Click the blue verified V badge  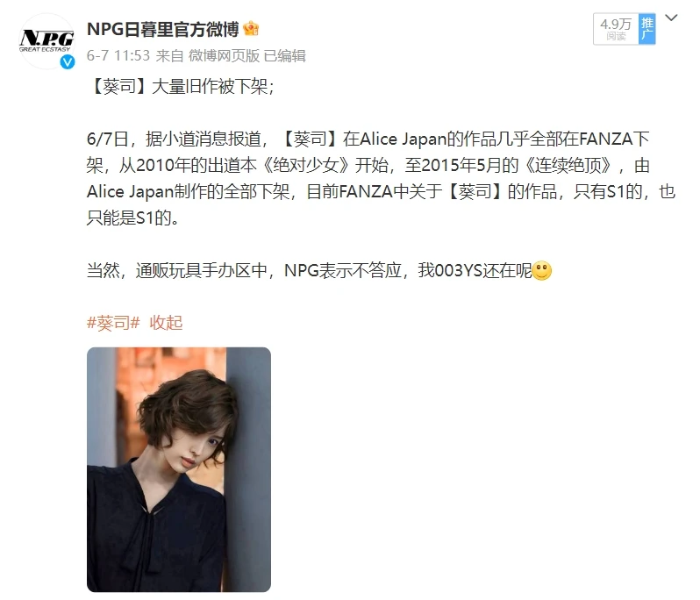[68, 61]
